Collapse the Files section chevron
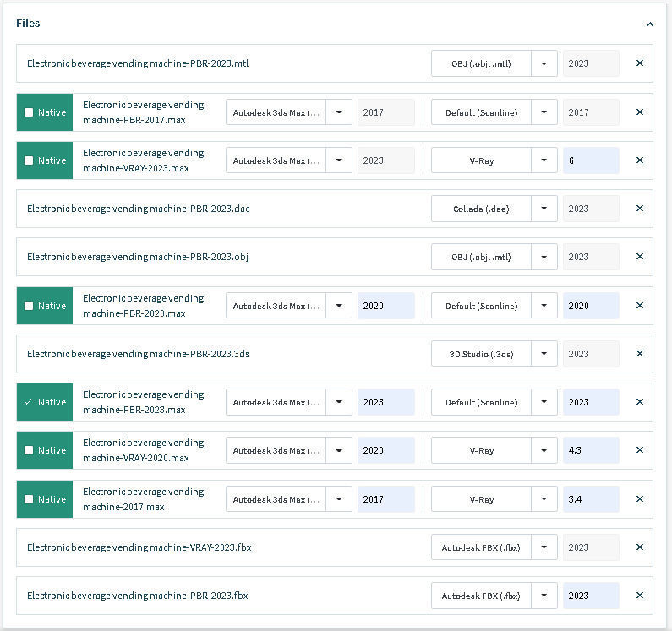Viewport: 672px width, 631px height. [x=650, y=24]
